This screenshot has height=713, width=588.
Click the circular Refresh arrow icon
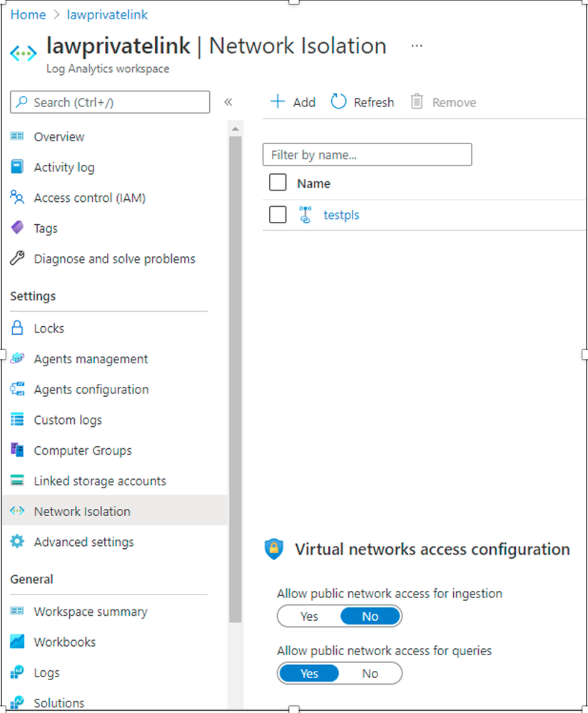point(338,101)
